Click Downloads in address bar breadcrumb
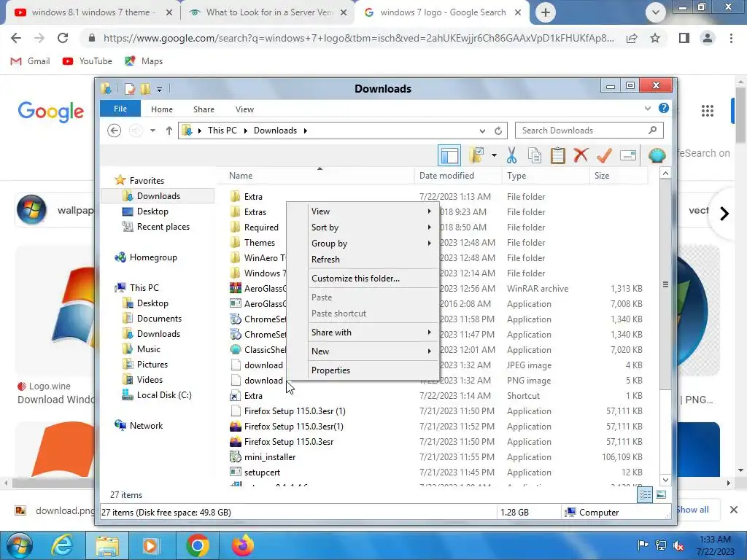Viewport: 747px width, 560px height. pos(275,131)
